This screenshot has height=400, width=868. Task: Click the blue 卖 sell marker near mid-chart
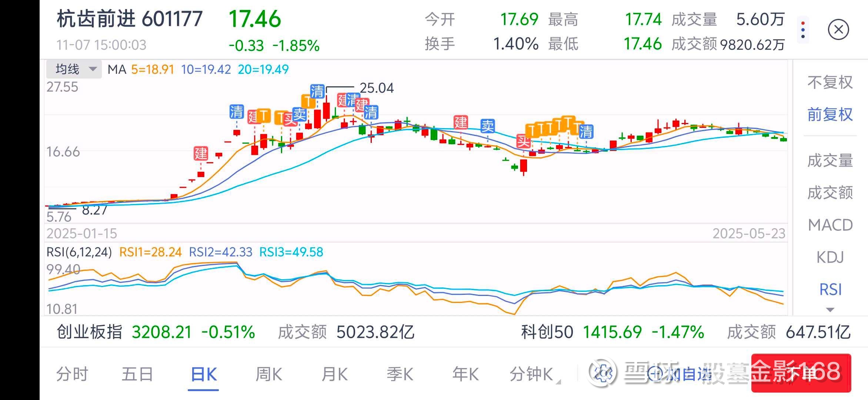488,126
